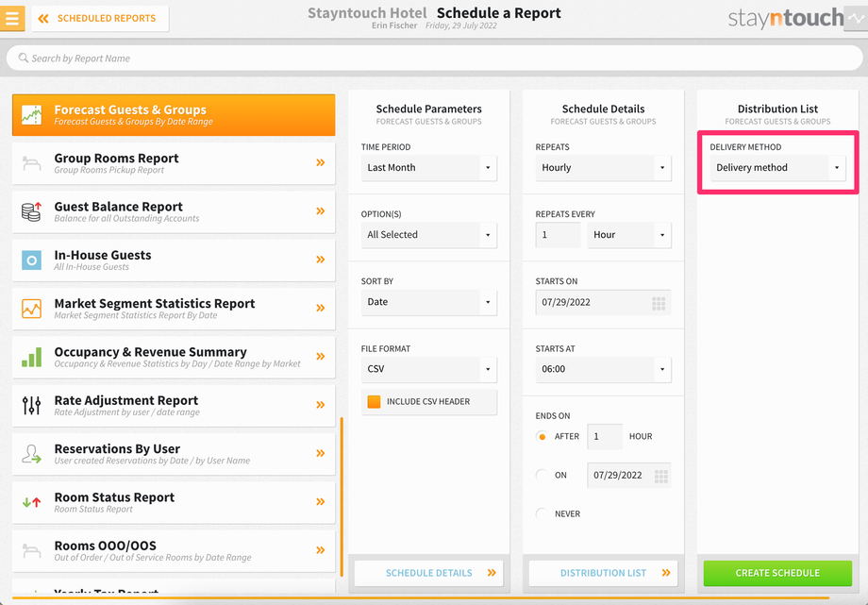Select Forecast Guests & Groups report

[174, 115]
